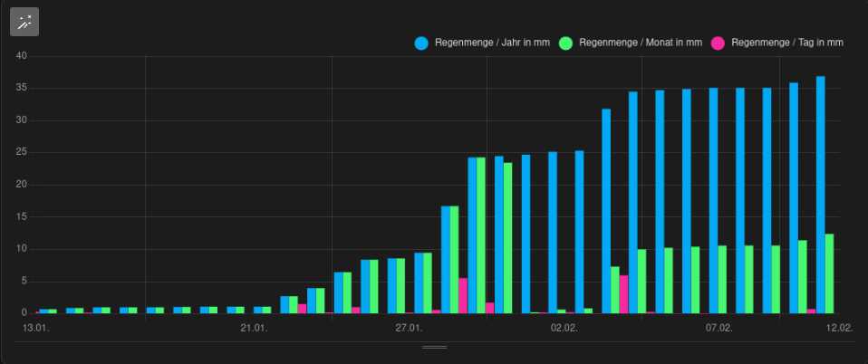868x364 pixels.
Task: Click the magic wand icon
Action: (x=24, y=22)
